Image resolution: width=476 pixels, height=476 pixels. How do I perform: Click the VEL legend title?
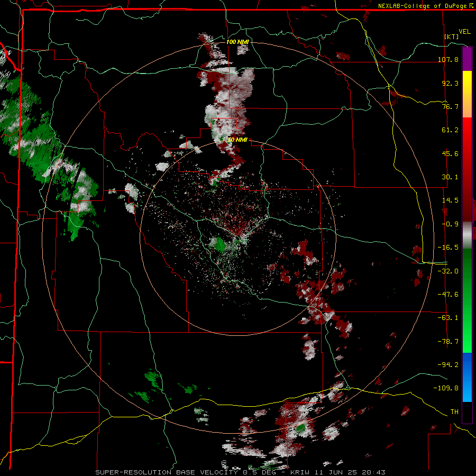click(464, 32)
